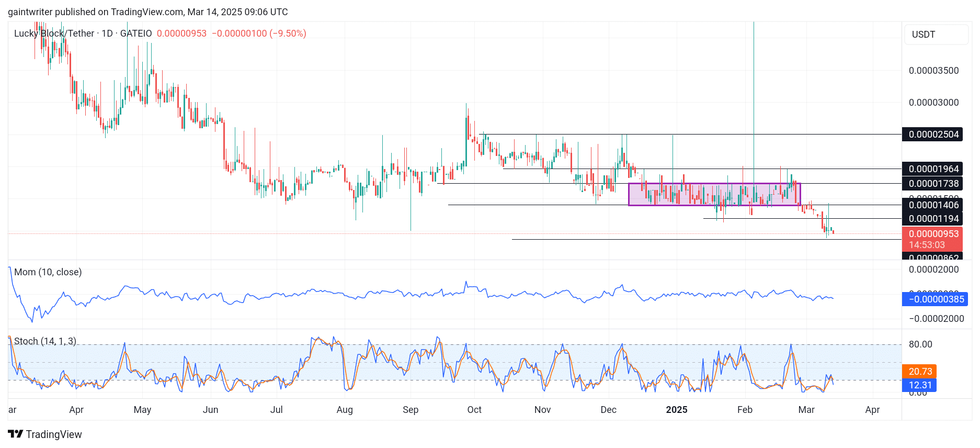Click the 2025 time axis label
Image resolution: width=980 pixels, height=448 pixels.
click(x=677, y=410)
